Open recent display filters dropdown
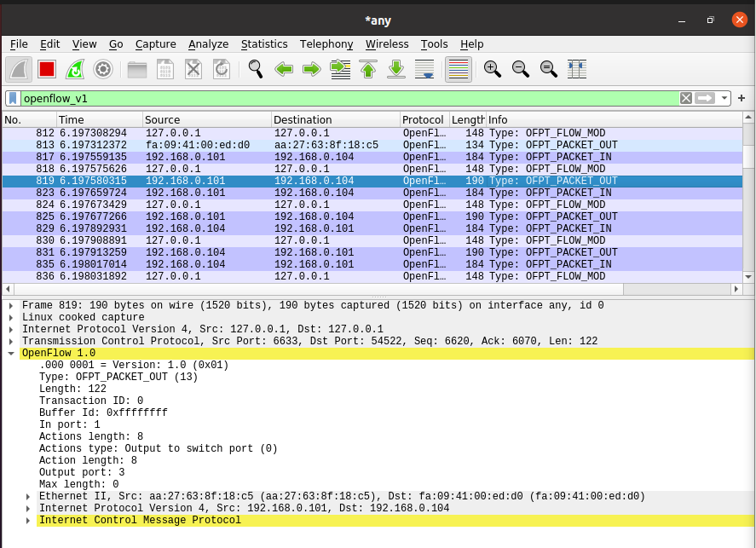The width and height of the screenshot is (756, 548). (x=724, y=98)
